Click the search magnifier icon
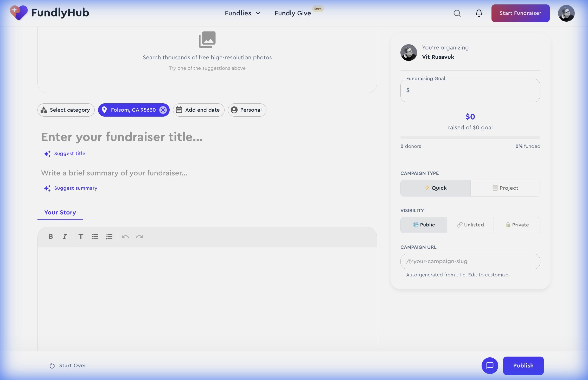 coord(457,13)
